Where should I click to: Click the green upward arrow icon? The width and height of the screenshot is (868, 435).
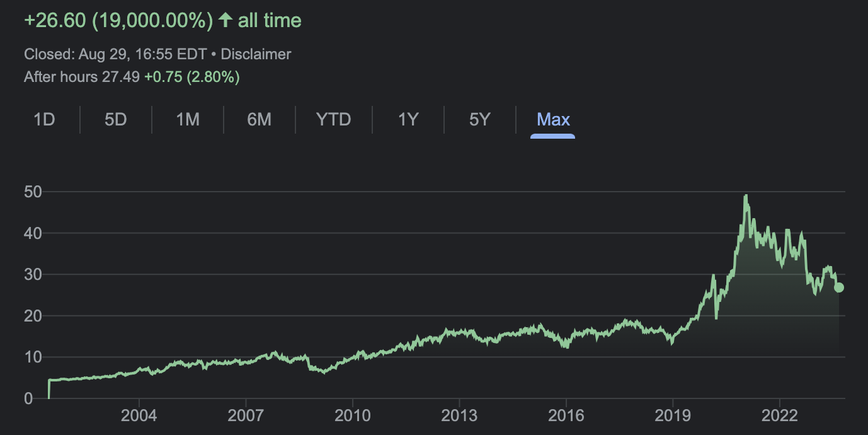pyautogui.click(x=225, y=20)
